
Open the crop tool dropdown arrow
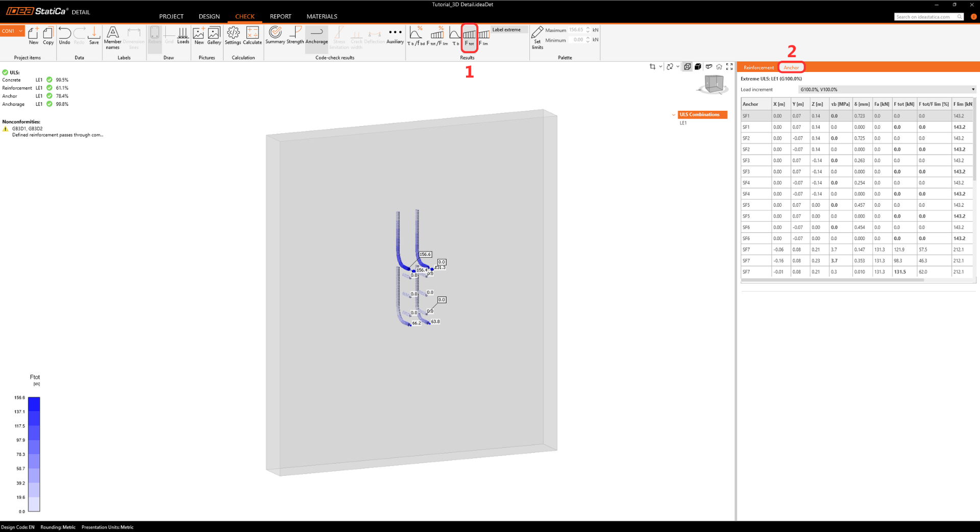(x=660, y=67)
